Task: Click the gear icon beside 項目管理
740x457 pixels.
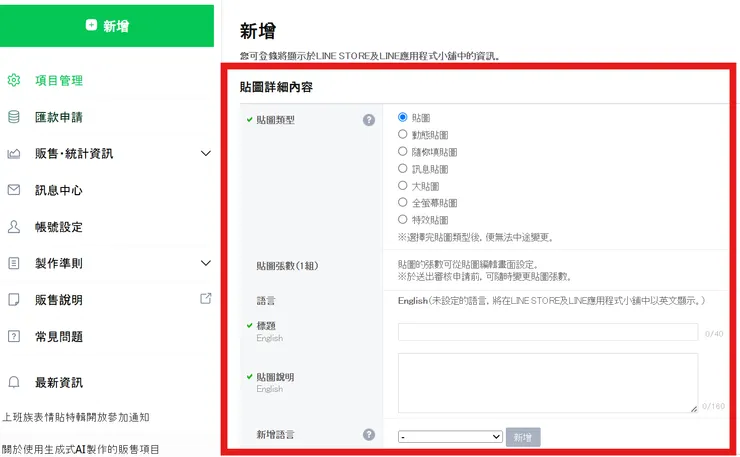Action: tap(14, 80)
